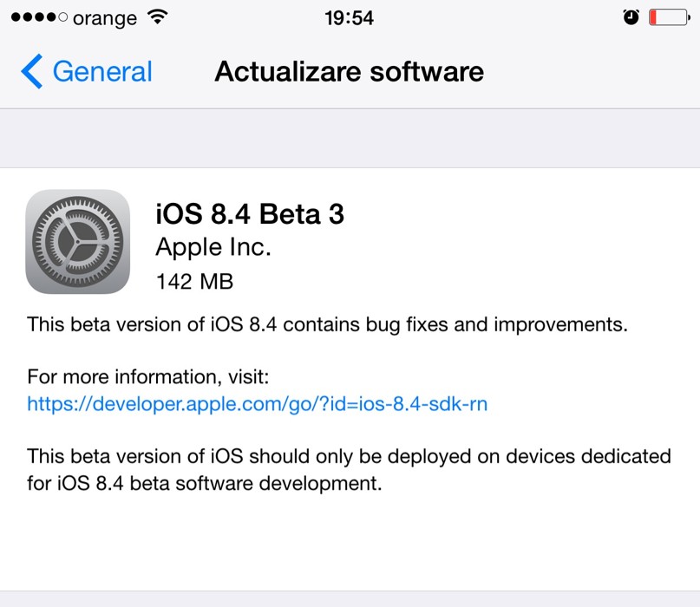Open the developer.apple.com release notes link
The width and height of the screenshot is (700, 607).
(257, 403)
